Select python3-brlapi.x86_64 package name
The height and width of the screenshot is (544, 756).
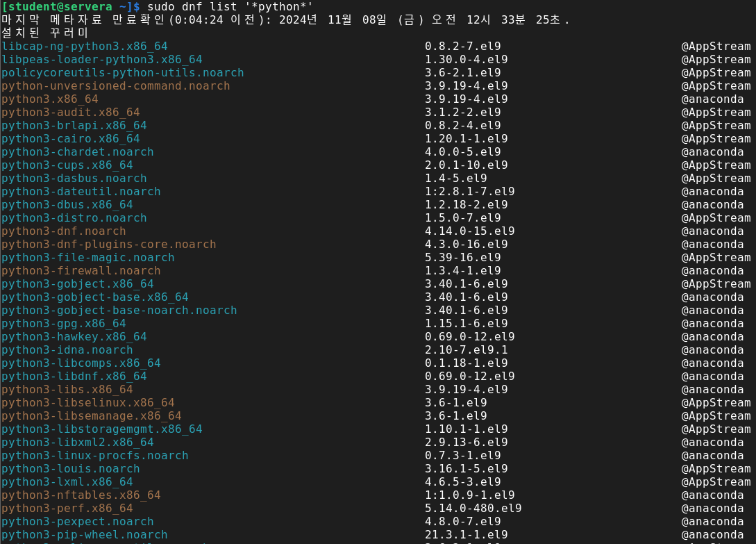(74, 126)
